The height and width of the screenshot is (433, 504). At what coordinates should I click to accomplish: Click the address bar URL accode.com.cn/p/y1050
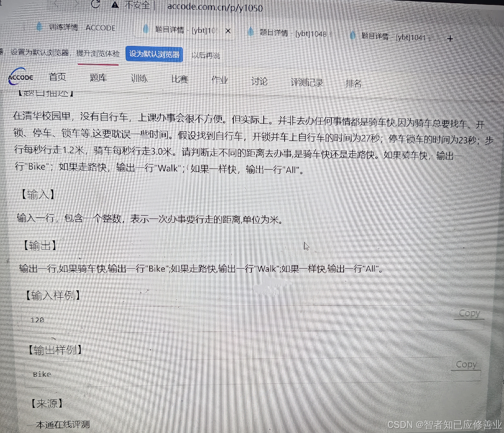[x=215, y=7]
